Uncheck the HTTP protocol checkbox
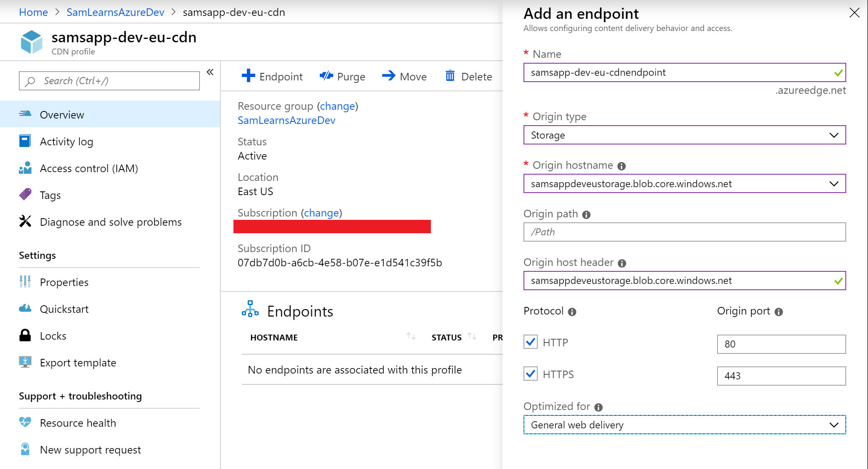 click(531, 342)
